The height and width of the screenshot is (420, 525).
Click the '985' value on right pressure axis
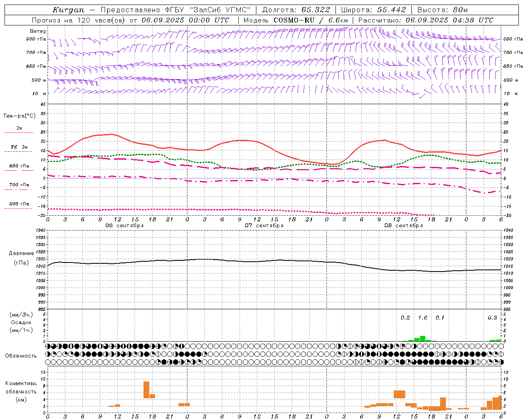[x=508, y=310]
